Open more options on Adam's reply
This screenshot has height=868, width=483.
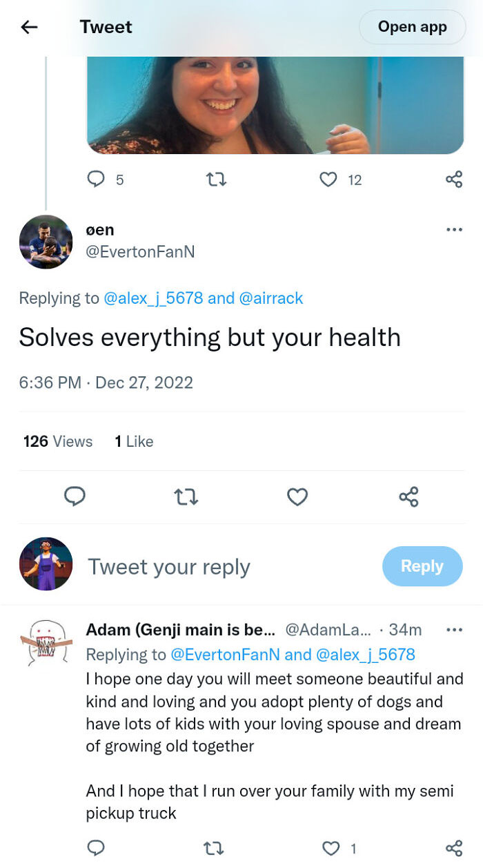pyautogui.click(x=454, y=630)
